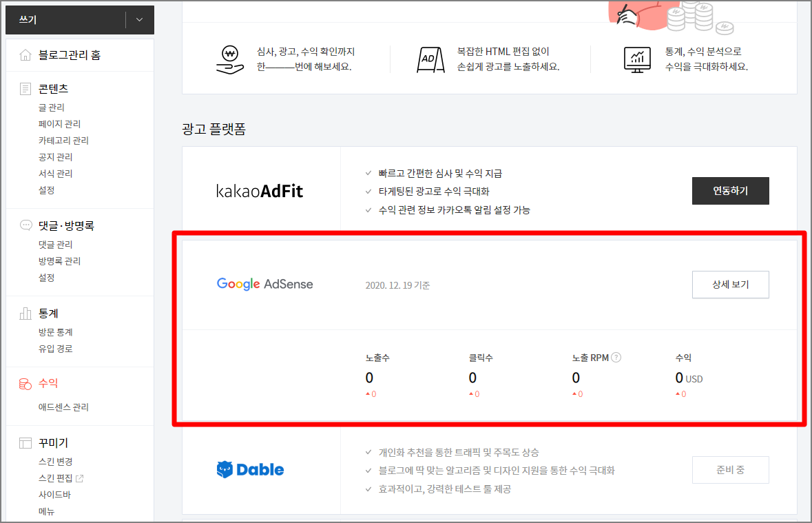Open the 통계 heading

[48, 313]
